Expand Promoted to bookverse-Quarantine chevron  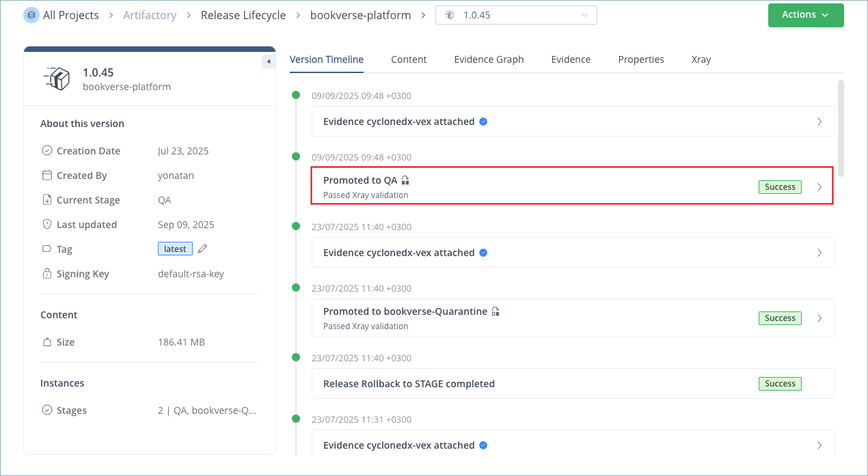point(819,318)
